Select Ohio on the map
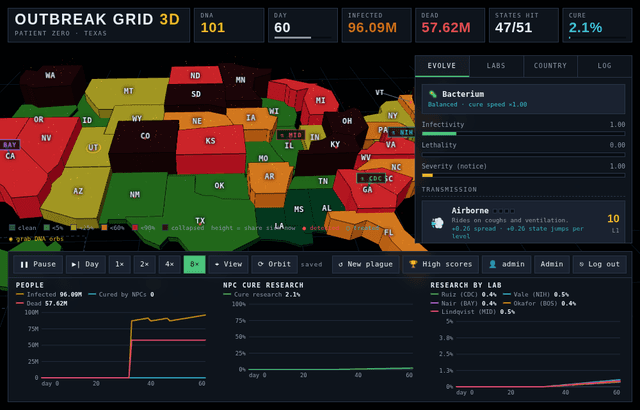Screen dimensions: 640x410 (x=347, y=121)
